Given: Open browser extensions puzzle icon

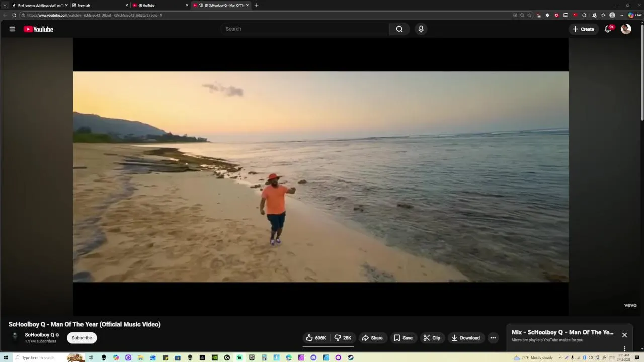Looking at the screenshot, I should click(584, 15).
